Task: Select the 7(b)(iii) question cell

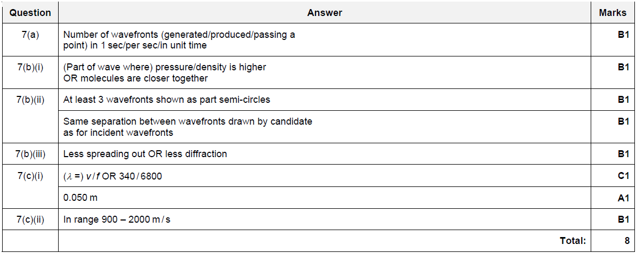Action: tap(30, 154)
